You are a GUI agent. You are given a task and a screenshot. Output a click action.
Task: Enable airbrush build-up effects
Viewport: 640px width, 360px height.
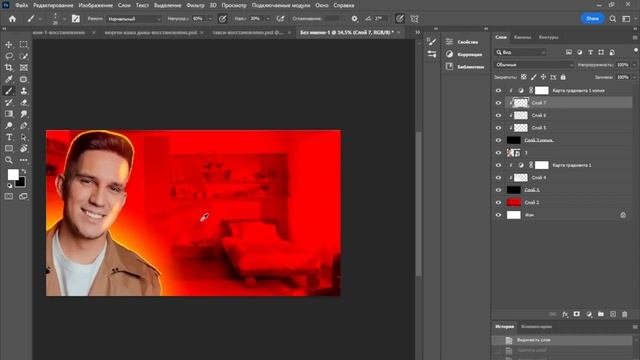(x=280, y=19)
